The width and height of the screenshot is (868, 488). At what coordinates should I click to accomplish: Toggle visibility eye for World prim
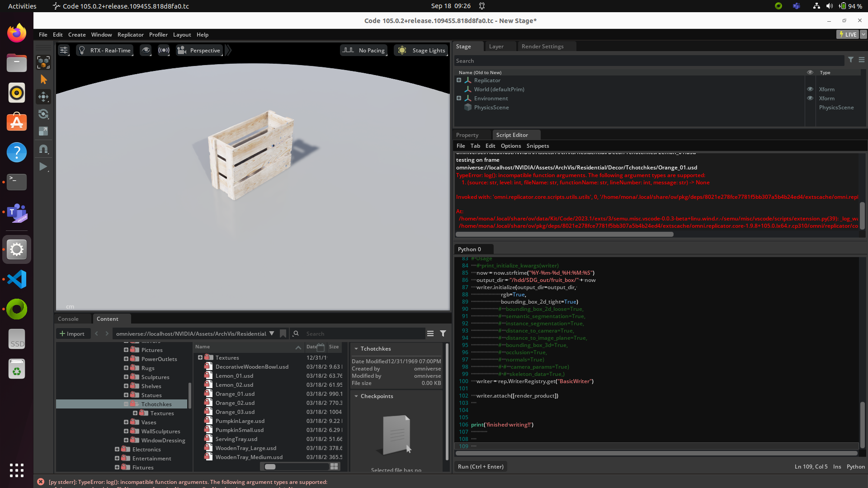click(x=810, y=89)
